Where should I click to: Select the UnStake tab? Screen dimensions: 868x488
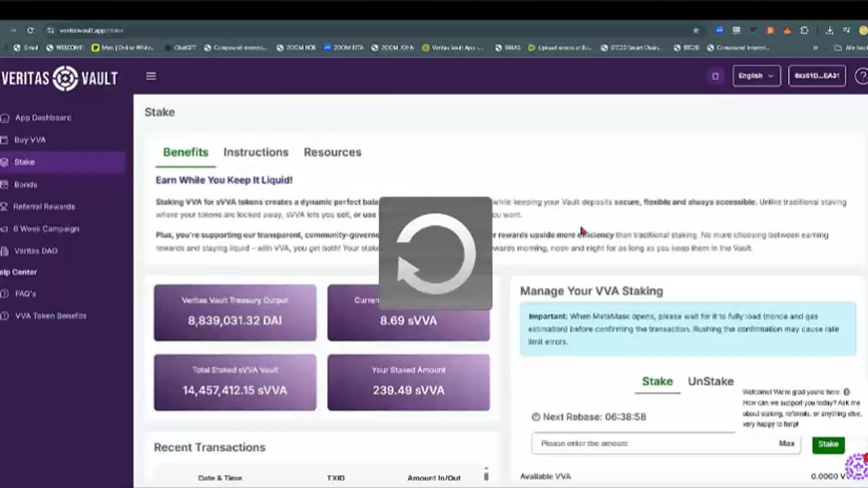point(711,382)
